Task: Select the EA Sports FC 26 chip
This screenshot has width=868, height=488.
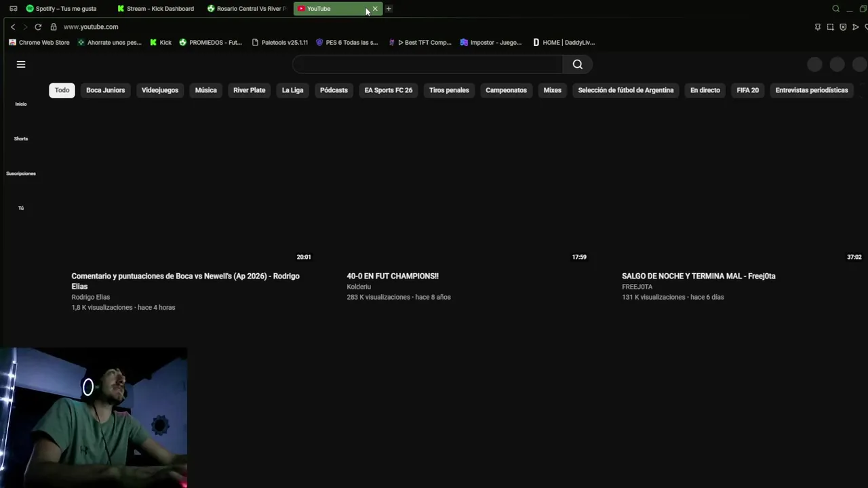Action: tap(389, 90)
